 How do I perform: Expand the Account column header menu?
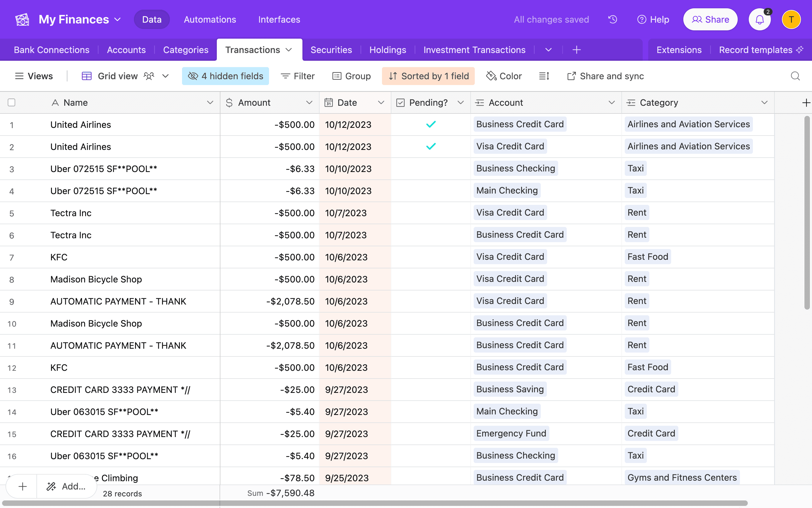612,102
